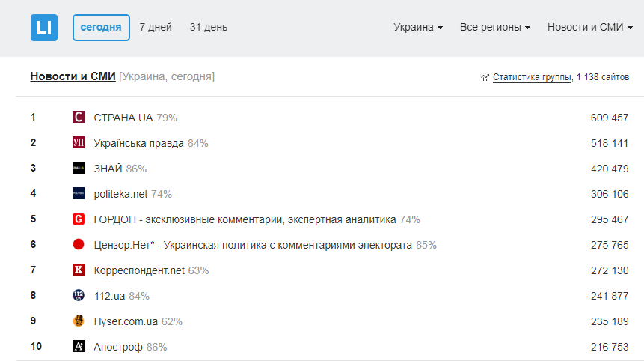The height and width of the screenshot is (361, 644).
Task: Click the Новости и СМИ heading link
Action: (x=73, y=76)
